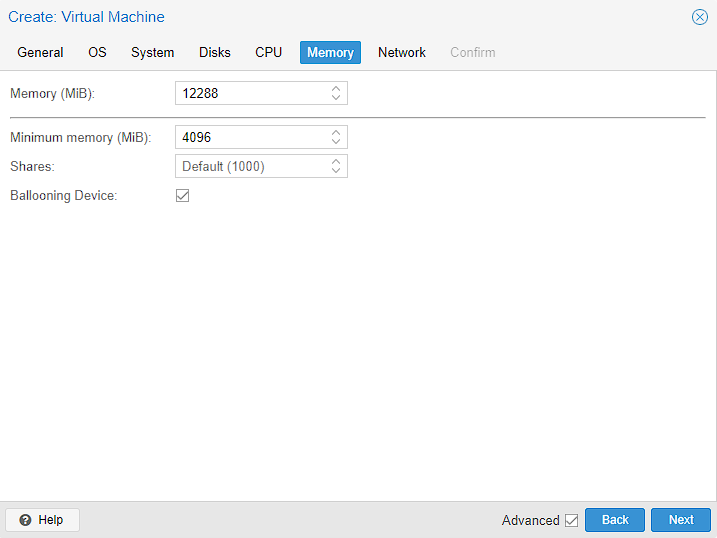Step down the Shares value
Screen dimensions: 717x538
[336, 171]
